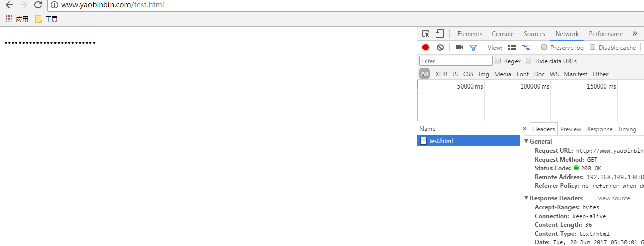
Task: Filter requests by CSS
Action: coord(468,74)
